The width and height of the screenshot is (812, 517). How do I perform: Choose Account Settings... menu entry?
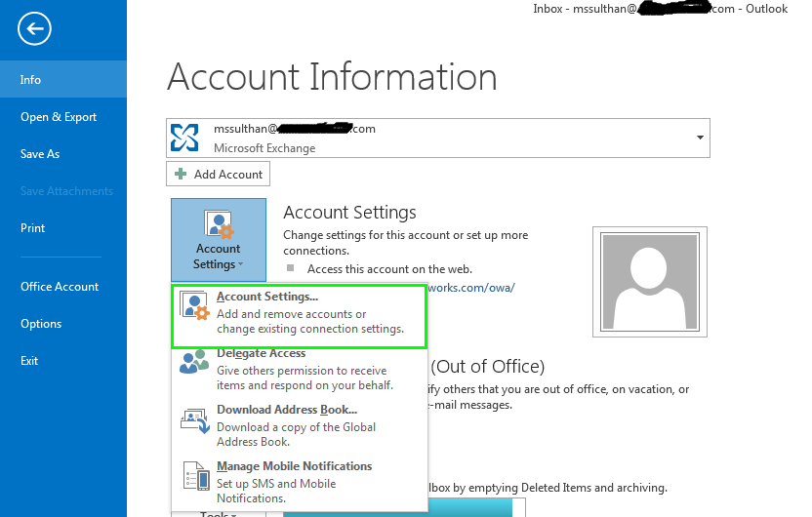299,316
